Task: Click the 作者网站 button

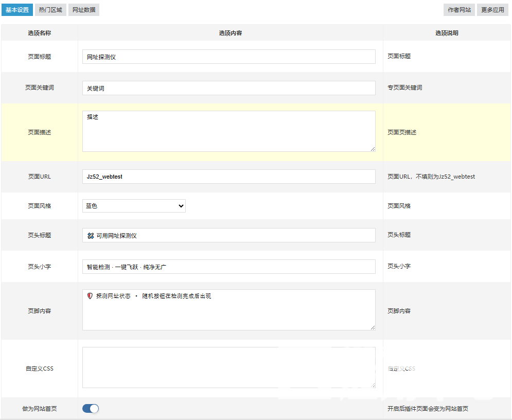Action: pos(458,9)
